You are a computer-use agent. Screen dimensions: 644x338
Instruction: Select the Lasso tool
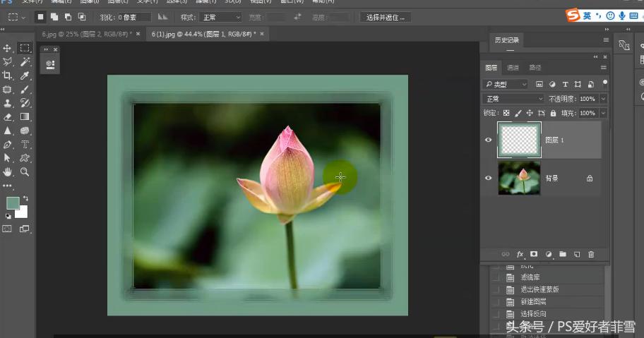click(x=7, y=62)
